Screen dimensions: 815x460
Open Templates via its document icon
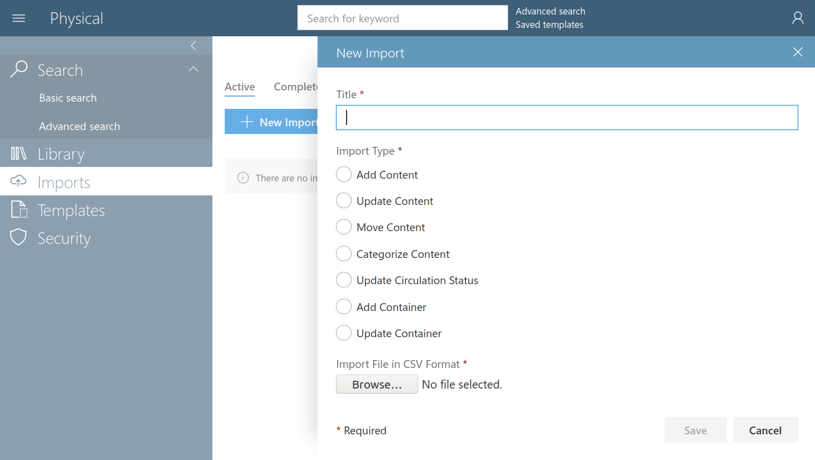click(19, 209)
